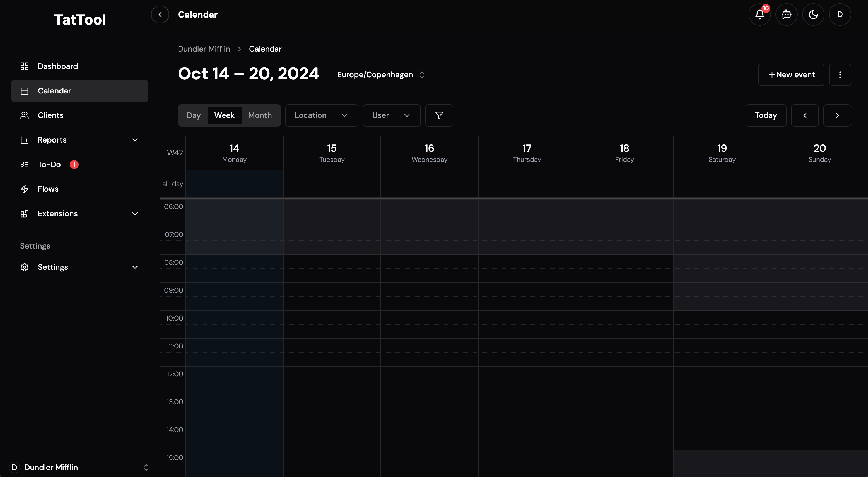Expand the Extensions submenu chevron
This screenshot has height=477, width=868.
tap(135, 214)
